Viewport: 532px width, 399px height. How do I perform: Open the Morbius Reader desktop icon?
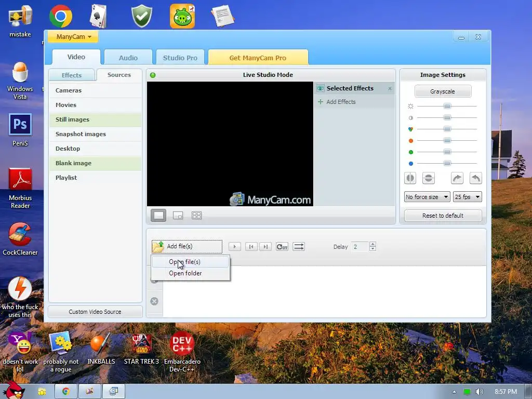click(x=20, y=188)
